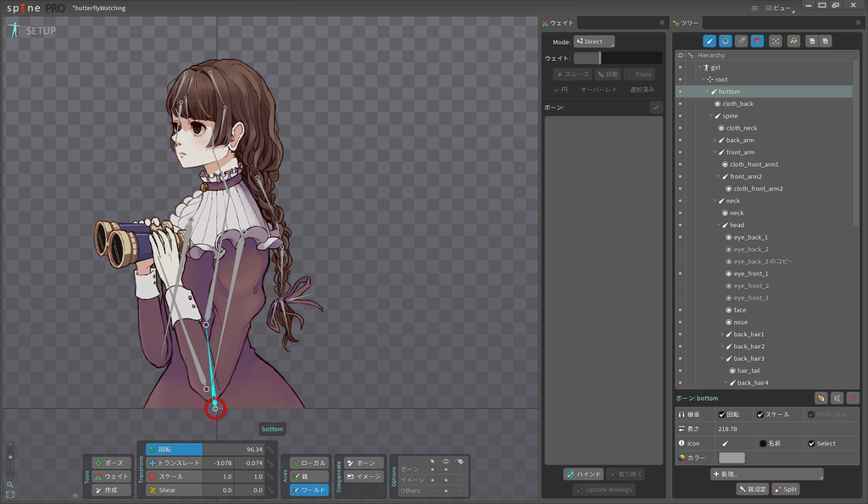Toggle the Select checkbox for bone
Viewport: 868px width, 504px height.
[811, 444]
